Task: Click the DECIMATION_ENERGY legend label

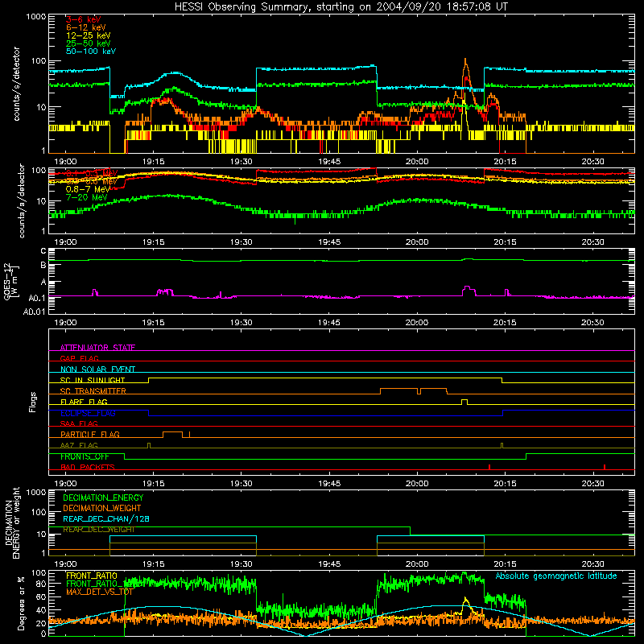Action: 103,497
